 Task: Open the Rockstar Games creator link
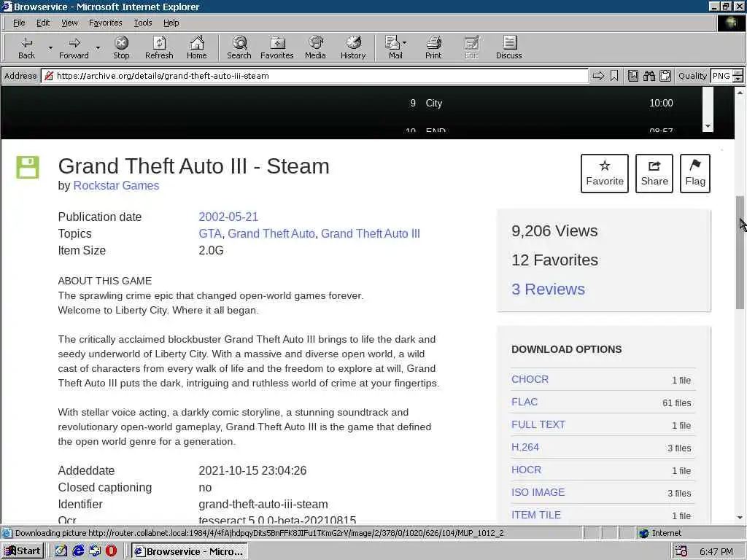coord(116,186)
